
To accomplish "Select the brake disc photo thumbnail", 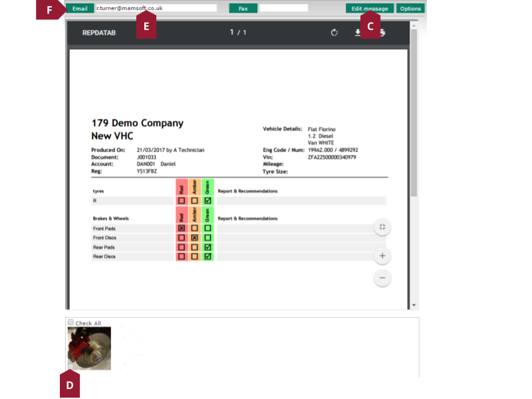I will tap(89, 348).
